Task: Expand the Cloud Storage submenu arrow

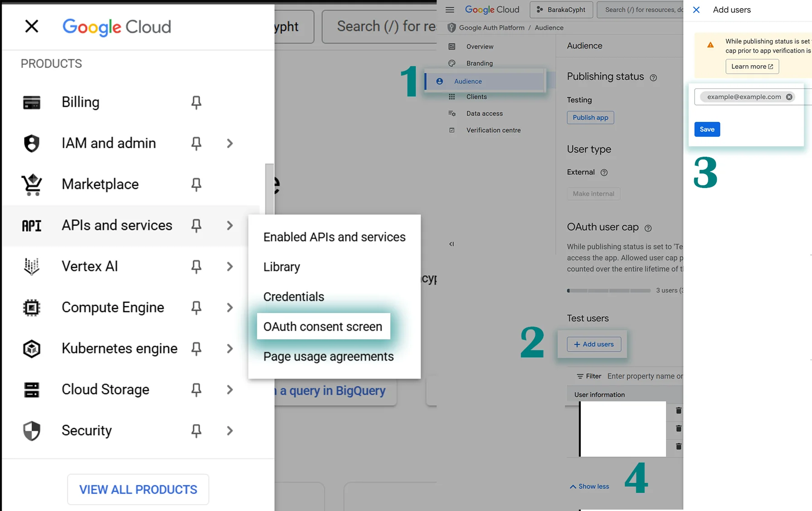Action: coord(230,390)
